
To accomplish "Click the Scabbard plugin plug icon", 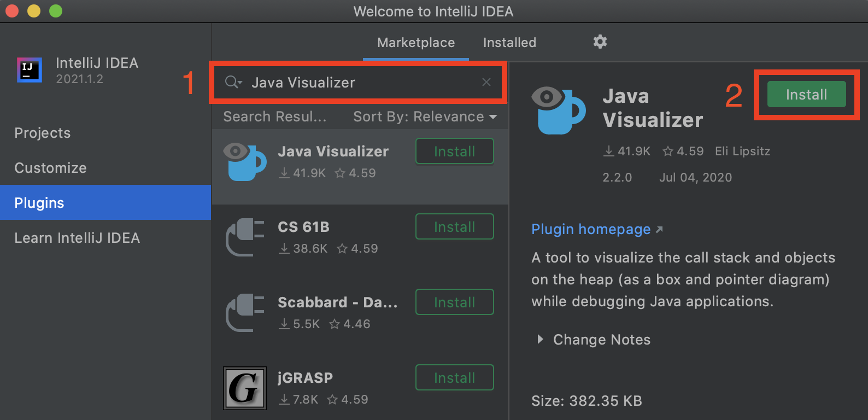I will click(245, 312).
